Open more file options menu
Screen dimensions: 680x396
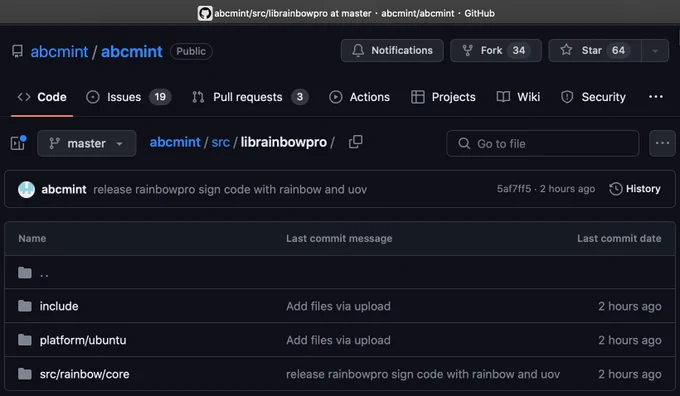tap(662, 144)
